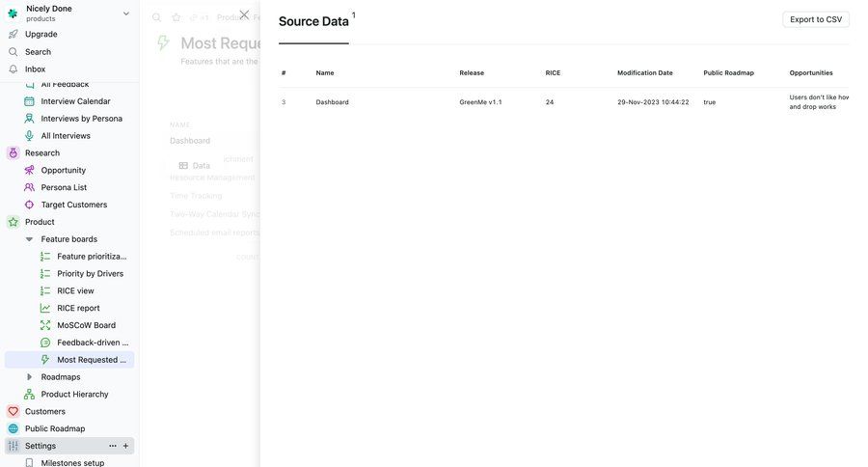Open the Dashboard row in table
The width and height of the screenshot is (868, 467).
pyautogui.click(x=333, y=102)
